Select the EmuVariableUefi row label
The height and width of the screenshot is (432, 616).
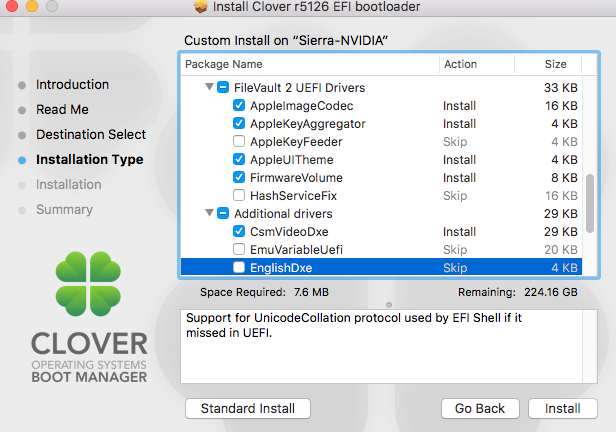(297, 250)
